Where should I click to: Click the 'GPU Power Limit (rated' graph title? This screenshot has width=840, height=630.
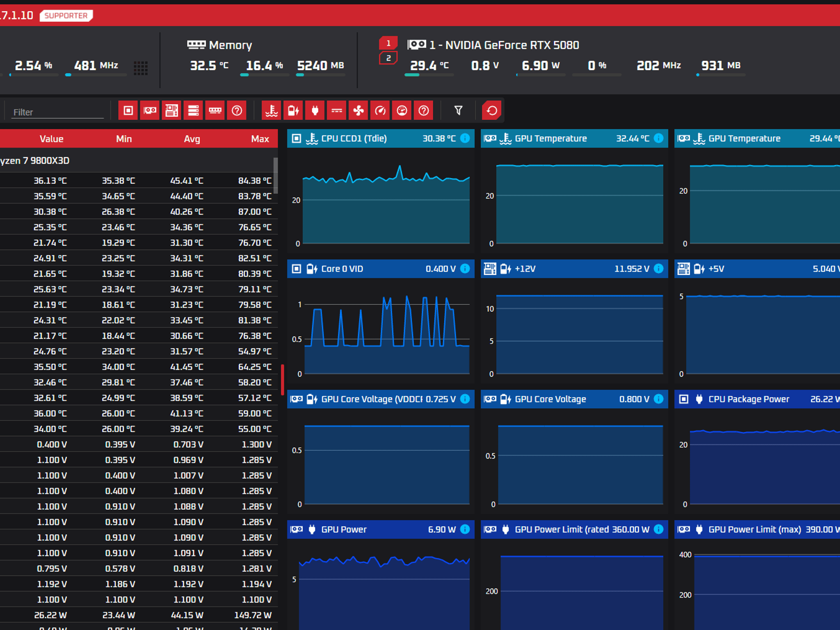click(x=562, y=530)
